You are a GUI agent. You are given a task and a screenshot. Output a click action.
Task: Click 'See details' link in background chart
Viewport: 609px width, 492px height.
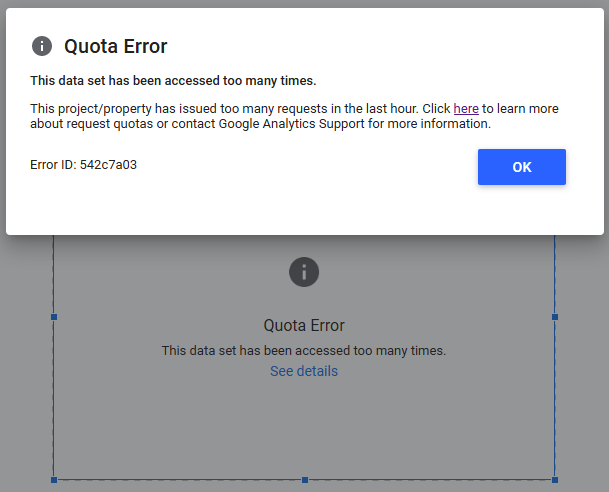tap(304, 371)
